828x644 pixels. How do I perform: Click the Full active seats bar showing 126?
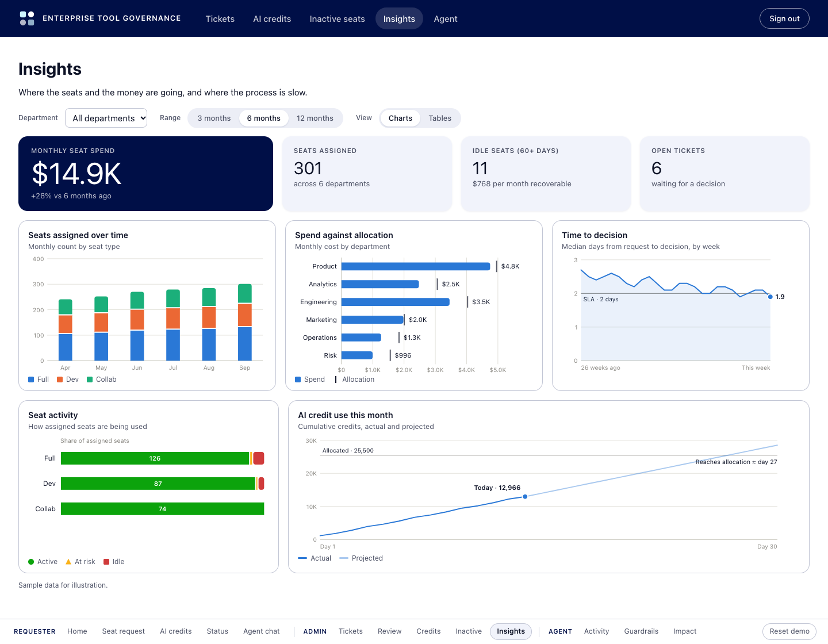pos(155,458)
